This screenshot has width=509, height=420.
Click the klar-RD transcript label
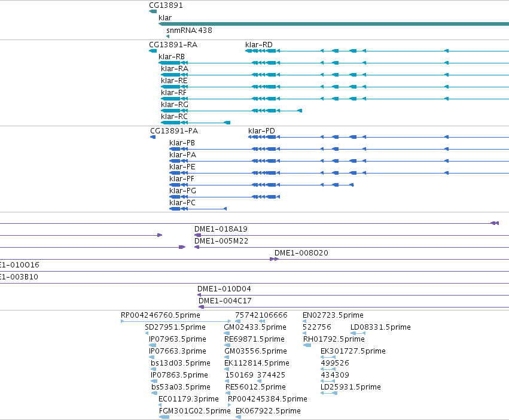(259, 44)
